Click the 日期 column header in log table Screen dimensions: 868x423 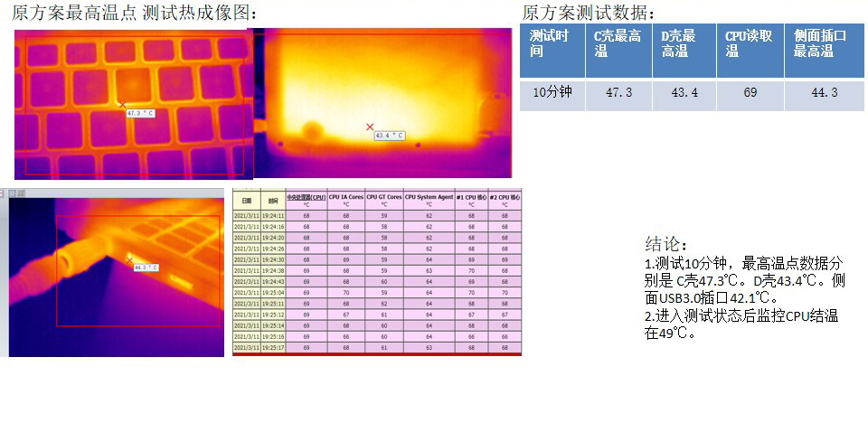[x=247, y=201]
